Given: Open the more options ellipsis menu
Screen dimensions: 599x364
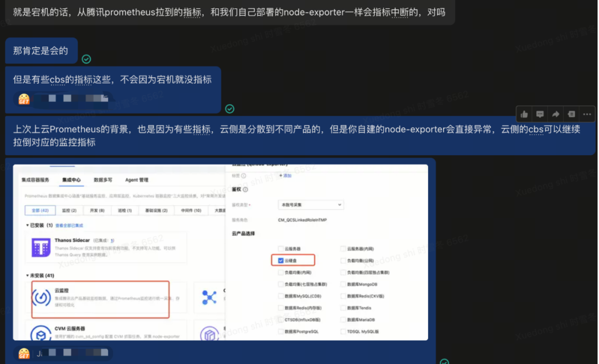Looking at the screenshot, I should tap(587, 114).
